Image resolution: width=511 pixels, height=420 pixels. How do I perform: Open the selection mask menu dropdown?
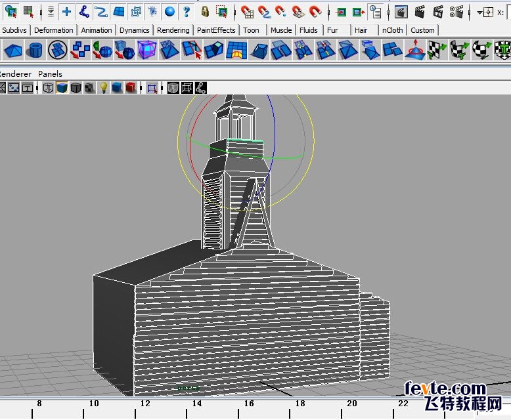51,12
